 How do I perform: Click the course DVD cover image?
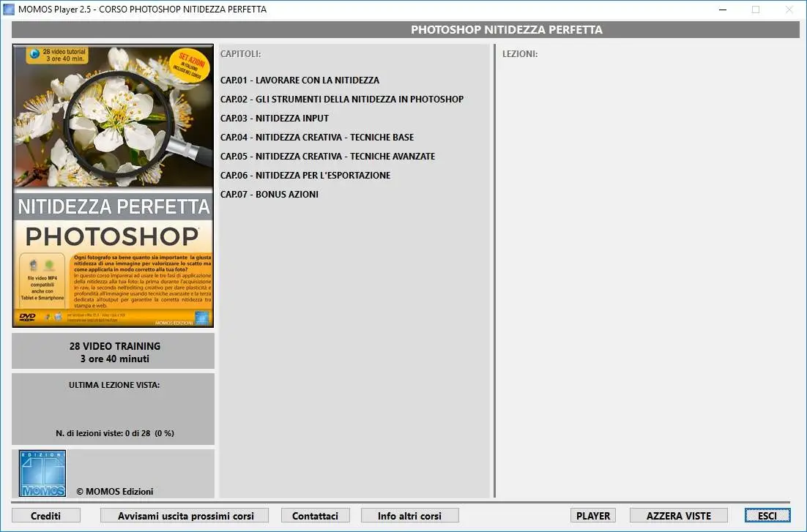click(x=114, y=186)
